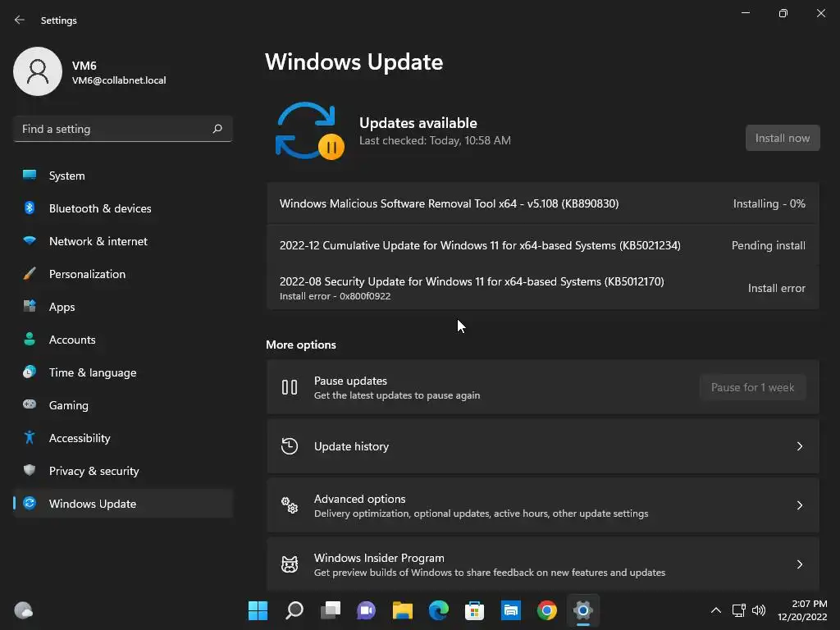Launch Google Chrome from the taskbar
Image resolution: width=840 pixels, height=630 pixels.
click(546, 610)
